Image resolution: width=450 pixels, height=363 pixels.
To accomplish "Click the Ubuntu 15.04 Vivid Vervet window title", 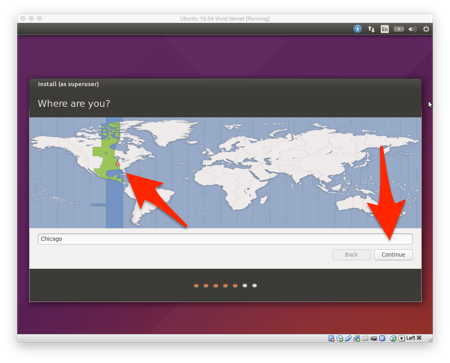I will pyautogui.click(x=225, y=19).
